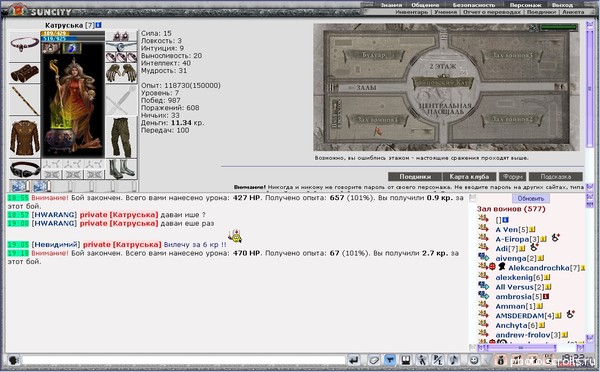Image resolution: width=600 pixels, height=372 pixels.
Task: Open the Умения submenu link
Action: [445, 12]
